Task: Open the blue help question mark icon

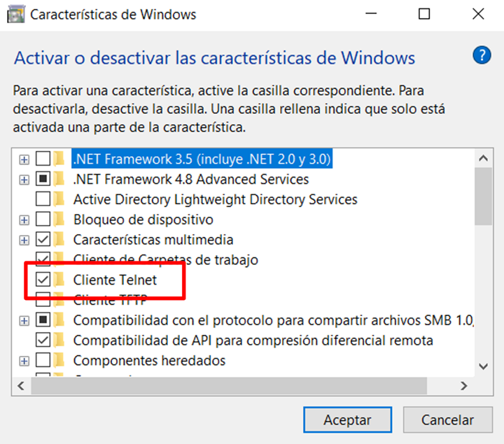Action: pyautogui.click(x=482, y=55)
